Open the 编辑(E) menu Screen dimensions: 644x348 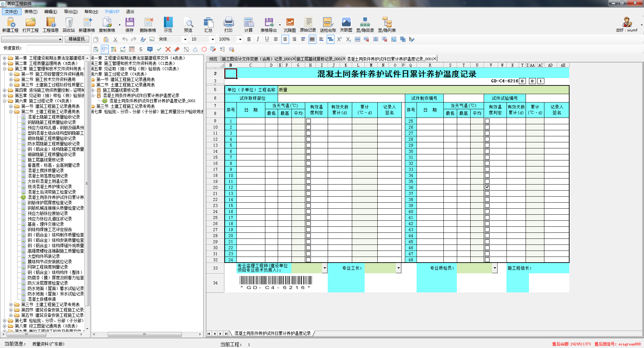click(51, 12)
